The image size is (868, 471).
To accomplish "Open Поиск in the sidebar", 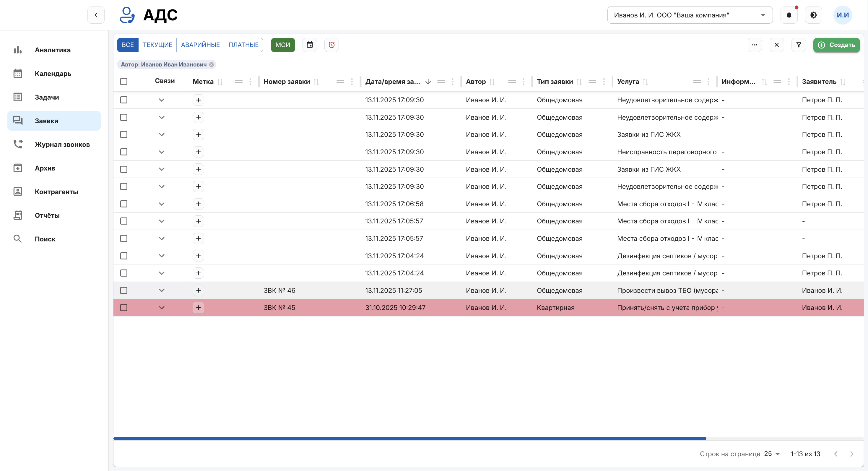I will (x=54, y=239).
